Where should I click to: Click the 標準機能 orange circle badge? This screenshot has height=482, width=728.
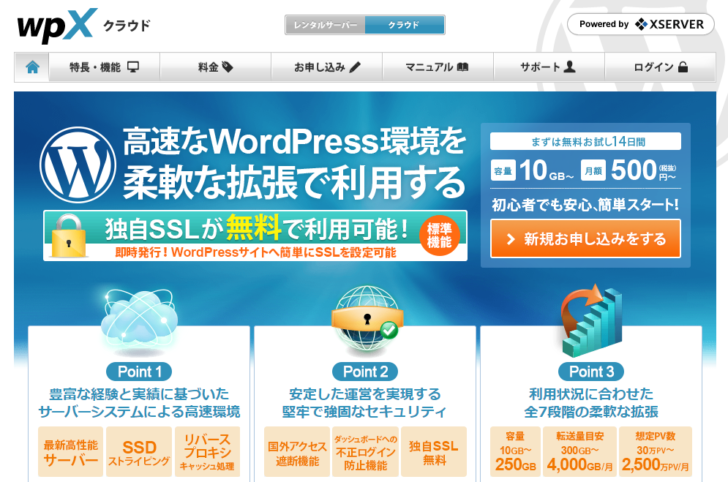[439, 235]
